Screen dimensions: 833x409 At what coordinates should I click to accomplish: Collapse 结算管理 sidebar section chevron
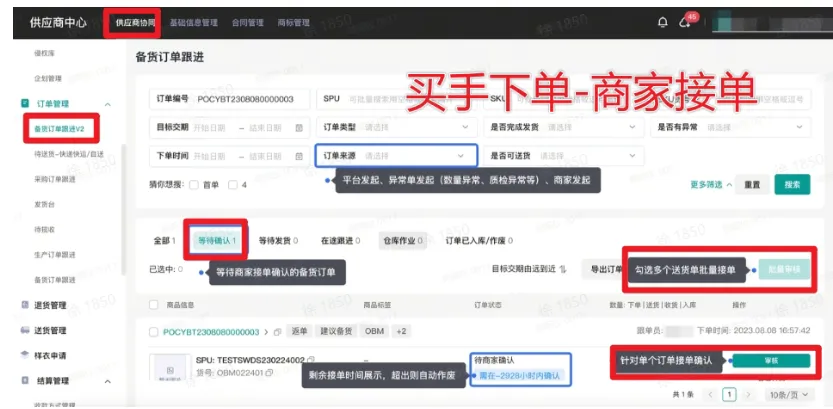click(x=108, y=381)
